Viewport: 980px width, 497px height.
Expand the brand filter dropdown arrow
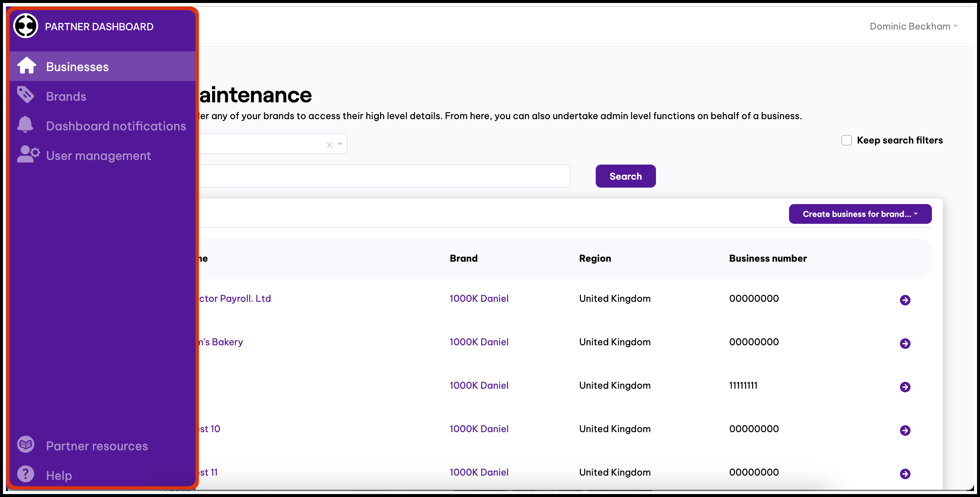click(340, 144)
